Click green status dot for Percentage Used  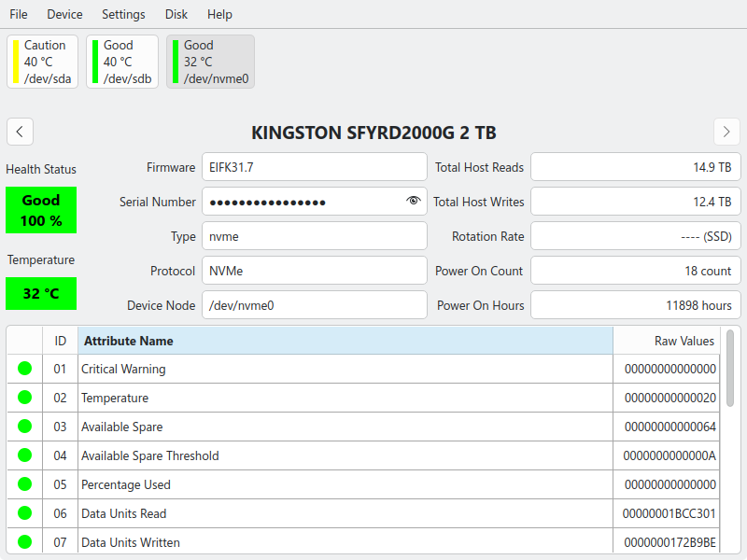(x=25, y=484)
